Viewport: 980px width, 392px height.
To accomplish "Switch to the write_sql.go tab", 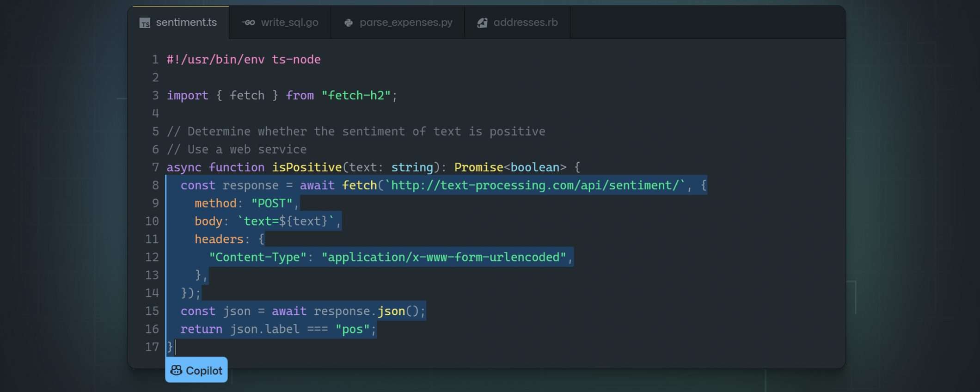I will coord(289,23).
